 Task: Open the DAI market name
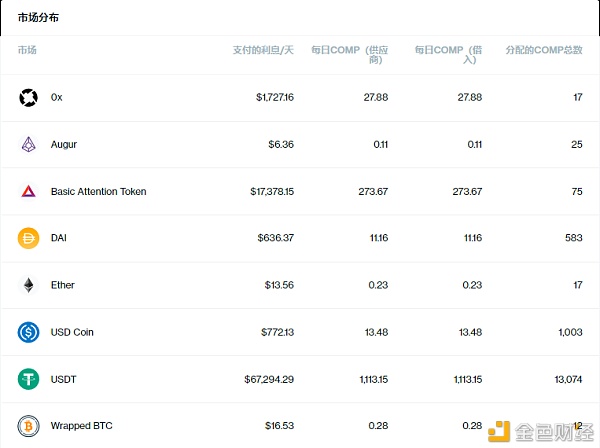[59, 238]
